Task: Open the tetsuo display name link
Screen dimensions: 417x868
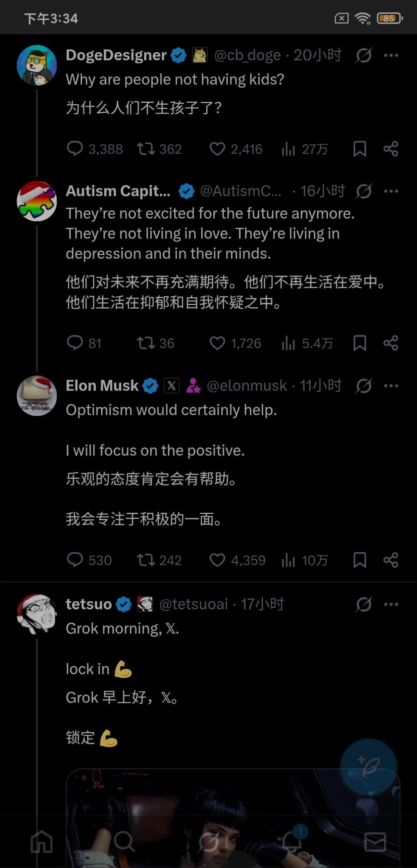Action: (89, 604)
